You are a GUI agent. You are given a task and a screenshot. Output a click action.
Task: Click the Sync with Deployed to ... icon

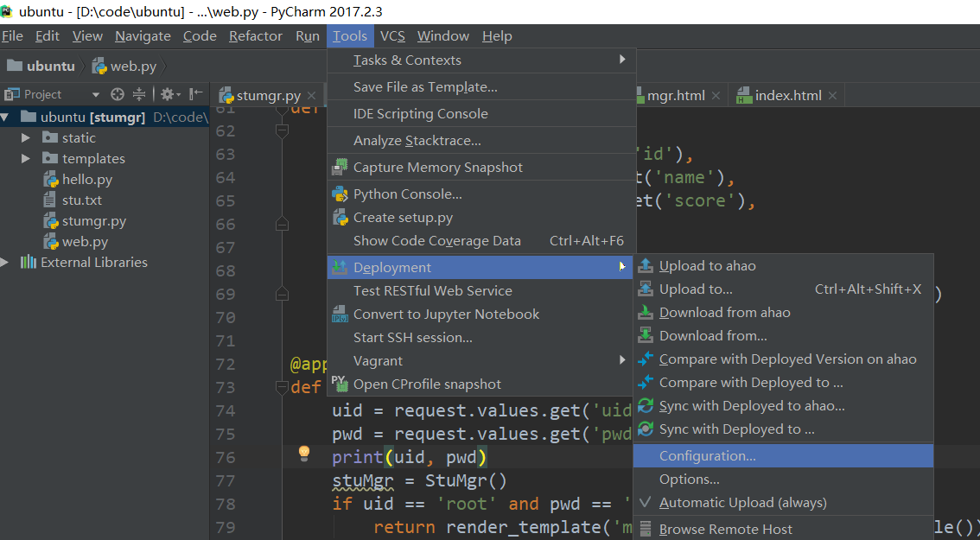coord(646,429)
